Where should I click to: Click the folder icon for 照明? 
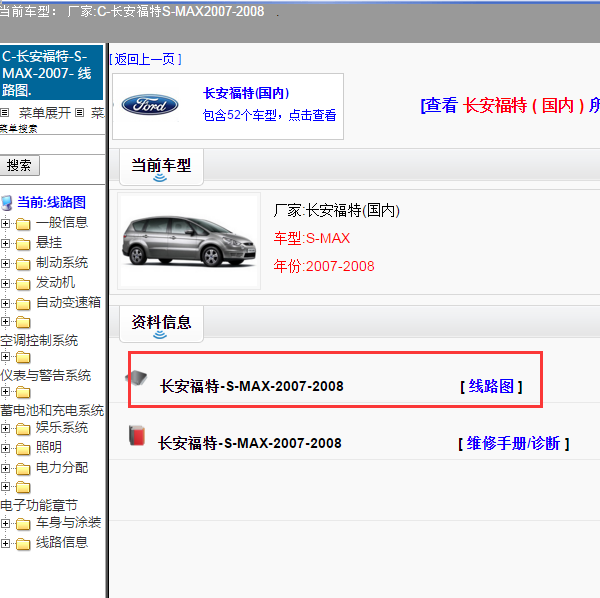[x=23, y=448]
